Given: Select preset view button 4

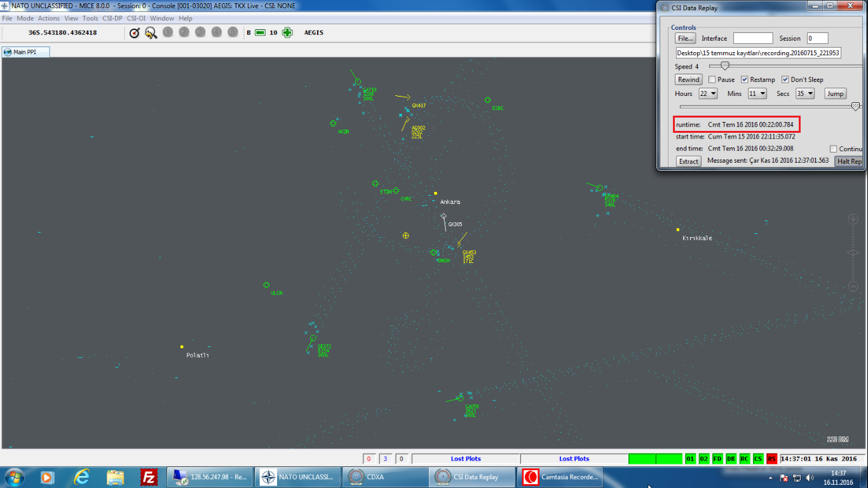Looking at the screenshot, I should click(x=217, y=32).
